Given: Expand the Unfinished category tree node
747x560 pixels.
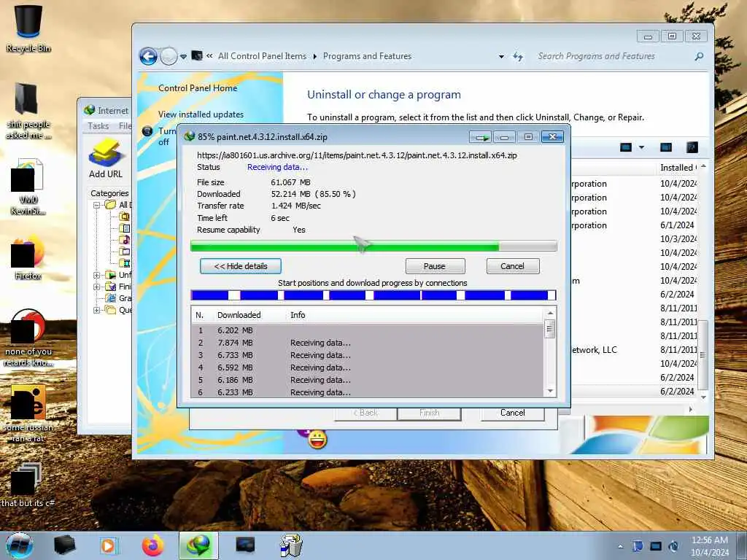Looking at the screenshot, I should pyautogui.click(x=97, y=275).
